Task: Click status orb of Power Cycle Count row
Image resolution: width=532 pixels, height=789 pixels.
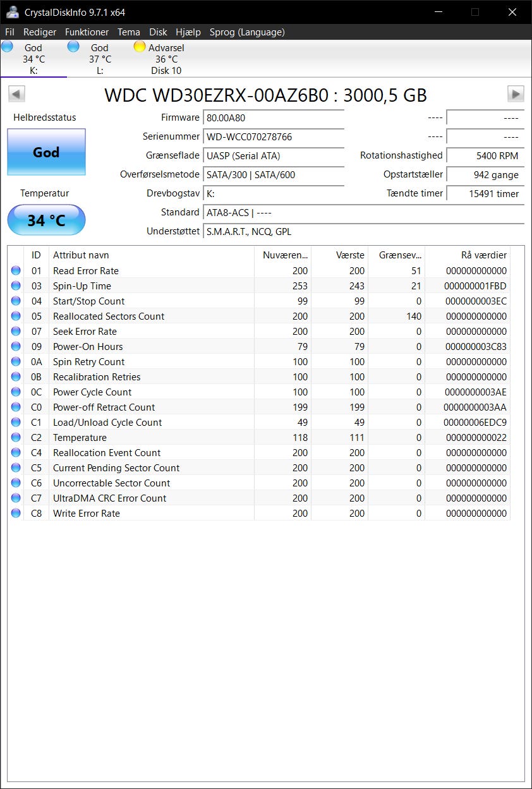Action: coord(16,392)
